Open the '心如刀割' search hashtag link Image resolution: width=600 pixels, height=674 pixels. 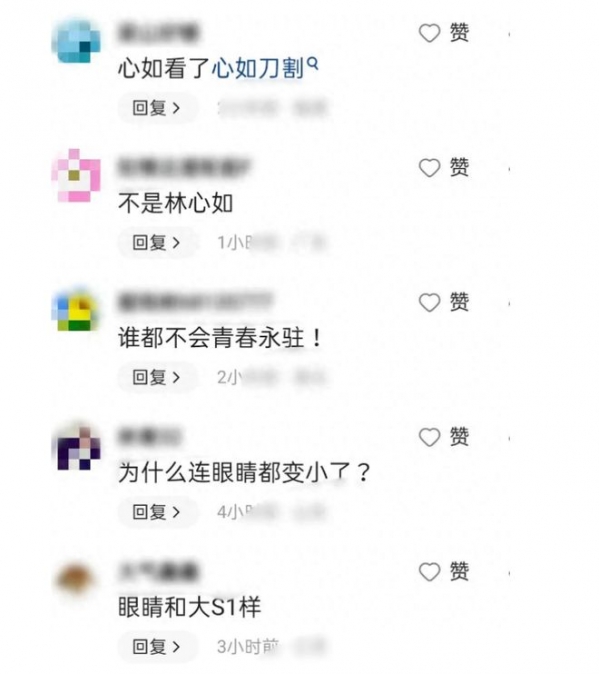pos(258,68)
